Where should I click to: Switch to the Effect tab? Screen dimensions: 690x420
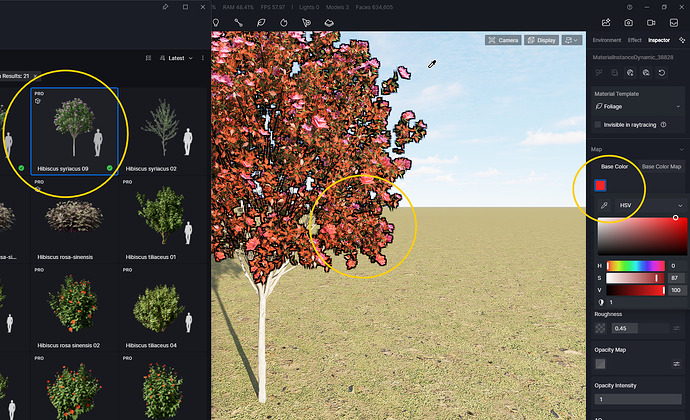pyautogui.click(x=634, y=40)
